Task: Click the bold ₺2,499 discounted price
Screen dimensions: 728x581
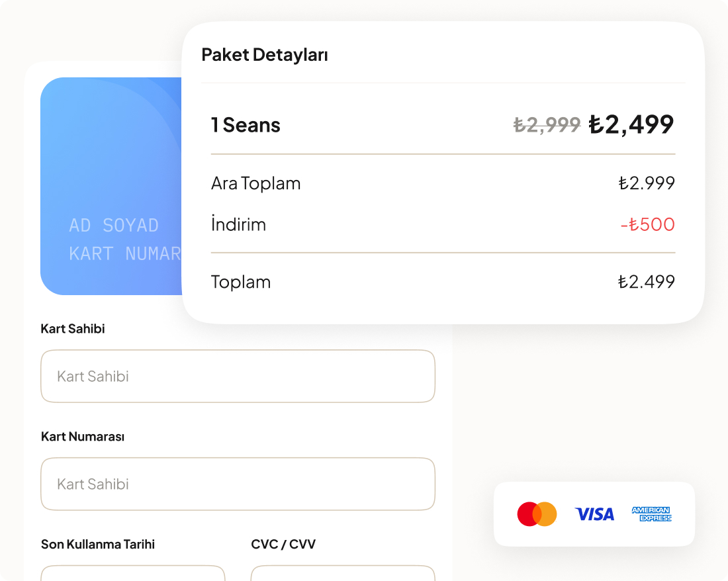Action: pos(631,124)
